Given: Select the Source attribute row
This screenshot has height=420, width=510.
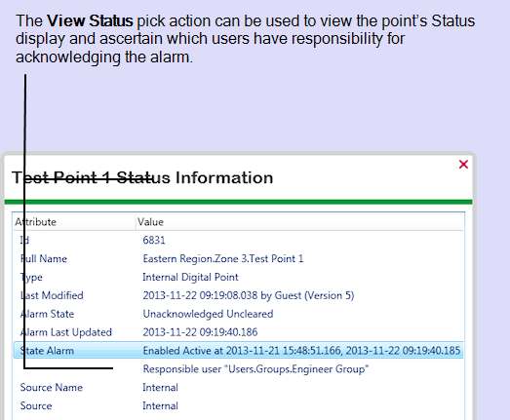Looking at the screenshot, I should point(238,405).
